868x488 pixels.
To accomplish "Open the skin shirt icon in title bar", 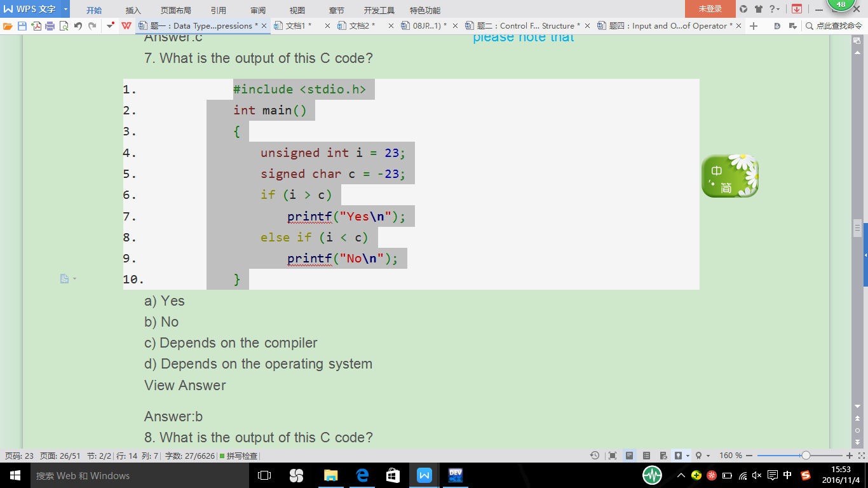I will pyautogui.click(x=759, y=9).
